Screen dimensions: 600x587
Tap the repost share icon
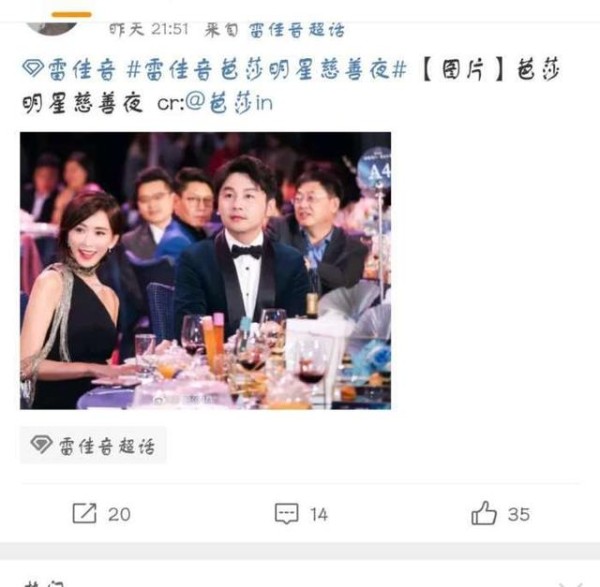point(84,513)
